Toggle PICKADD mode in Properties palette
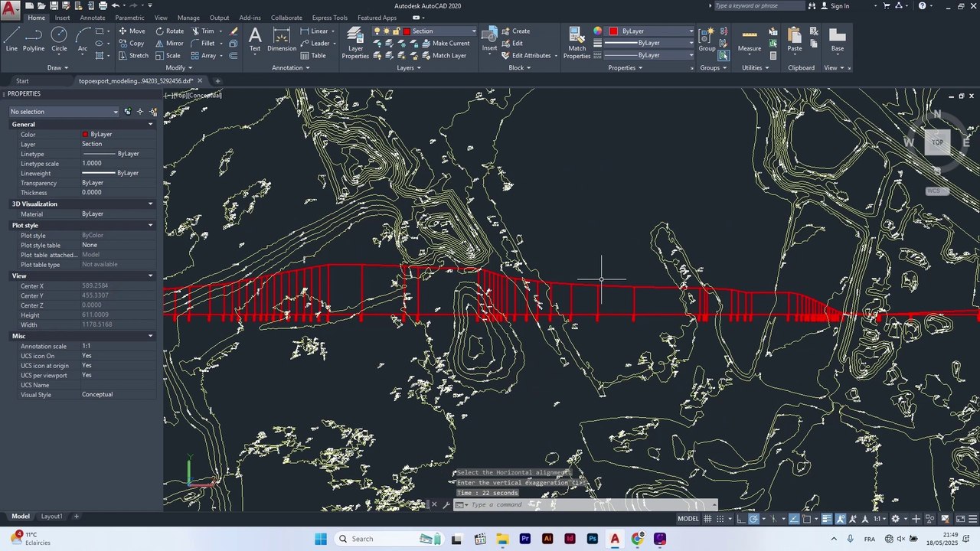Viewport: 980px width, 551px height. (127, 112)
